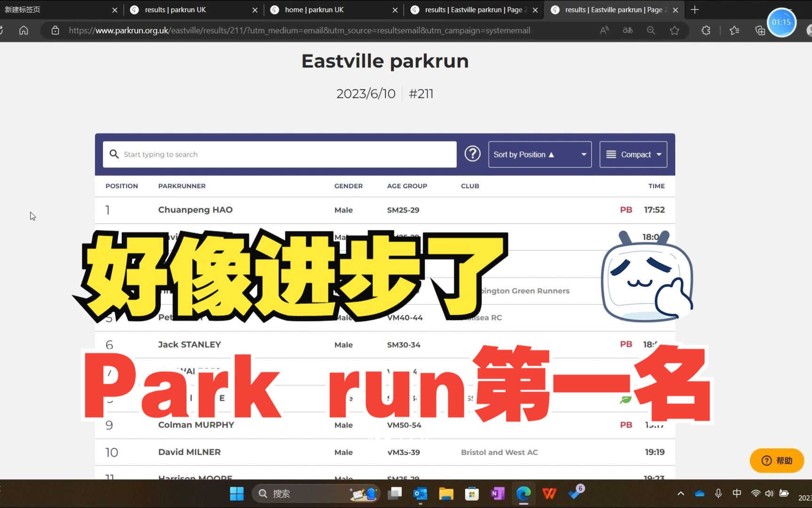Open the To Do app with badge 6
This screenshot has height=508, width=812.
pyautogui.click(x=575, y=492)
